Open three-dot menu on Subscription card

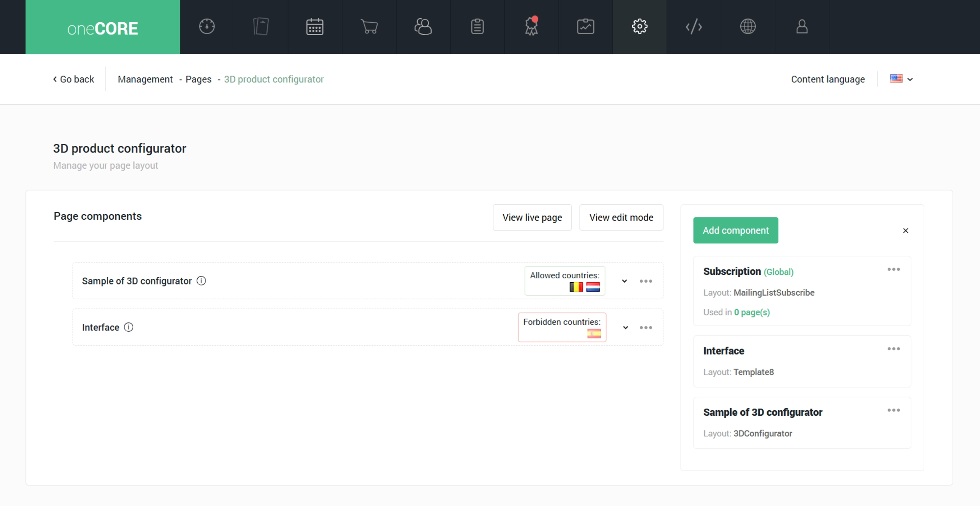click(x=893, y=270)
